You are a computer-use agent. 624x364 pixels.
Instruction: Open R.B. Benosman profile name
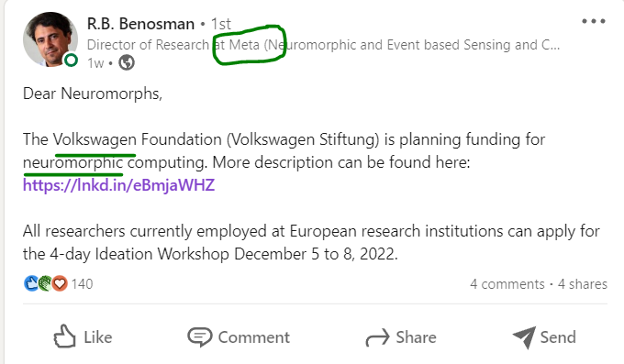click(140, 24)
